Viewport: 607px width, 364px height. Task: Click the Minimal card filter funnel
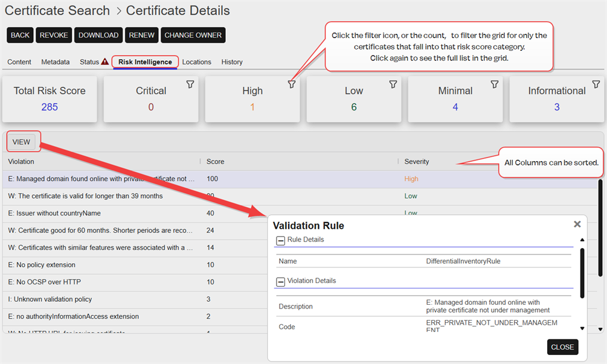[495, 85]
